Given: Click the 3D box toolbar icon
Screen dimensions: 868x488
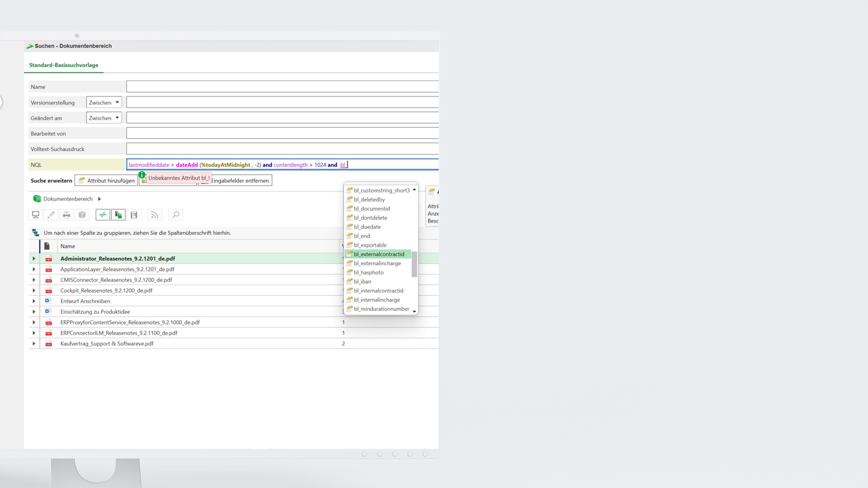Looking at the screenshot, I should [x=82, y=215].
